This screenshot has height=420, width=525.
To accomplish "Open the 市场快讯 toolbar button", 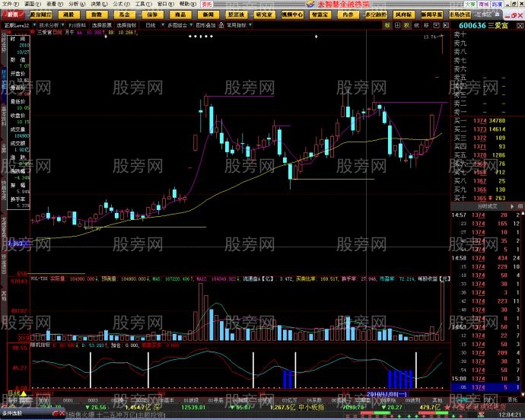I will point(460,14).
